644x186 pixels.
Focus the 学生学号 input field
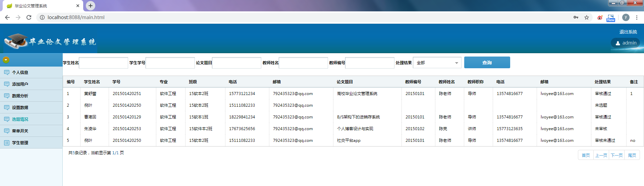pos(170,63)
